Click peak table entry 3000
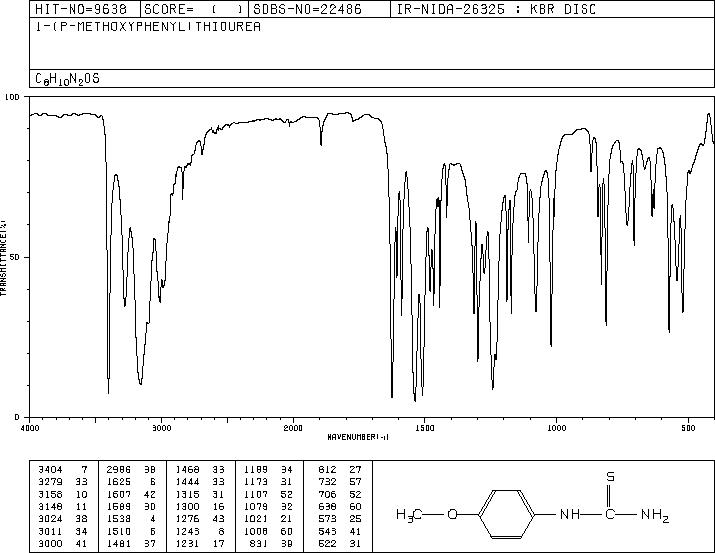Viewport: 715px width, 553px height. 50,543
